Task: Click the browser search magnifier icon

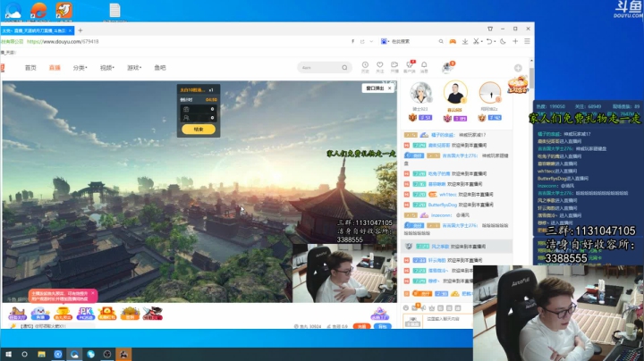Action: (x=441, y=41)
